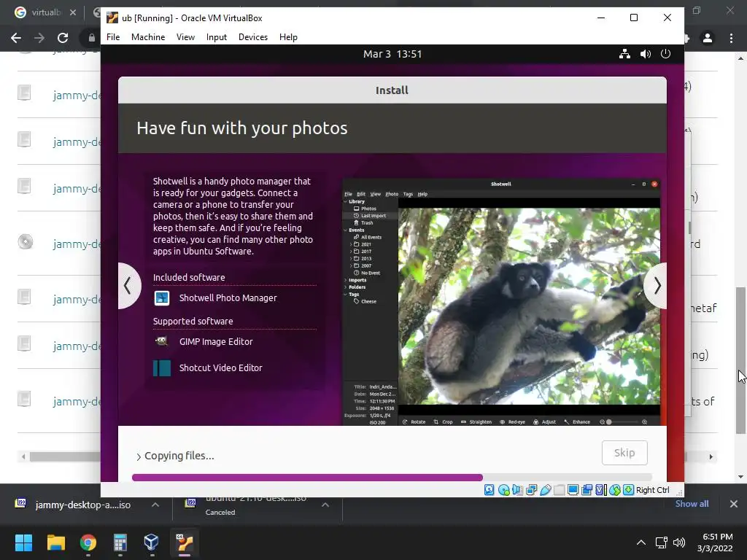Screen dimensions: 747x560
Task: Open options chevron for canceled ubuntu-21.10 download
Action: 325,505
